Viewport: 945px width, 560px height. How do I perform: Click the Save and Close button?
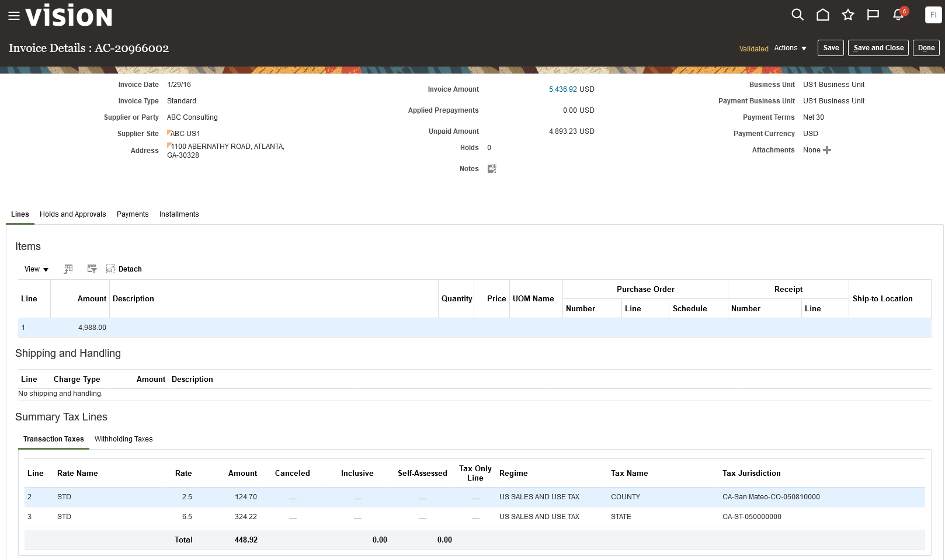(878, 48)
